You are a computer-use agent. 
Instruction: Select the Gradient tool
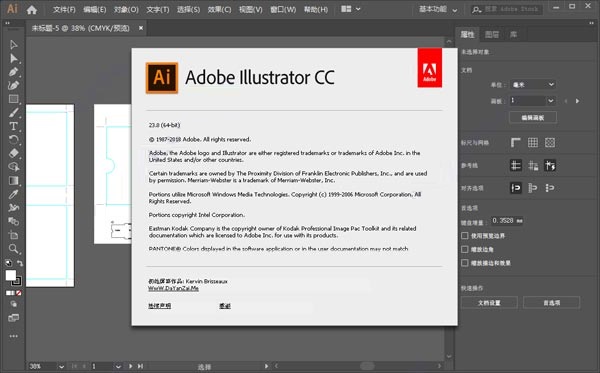click(x=13, y=181)
